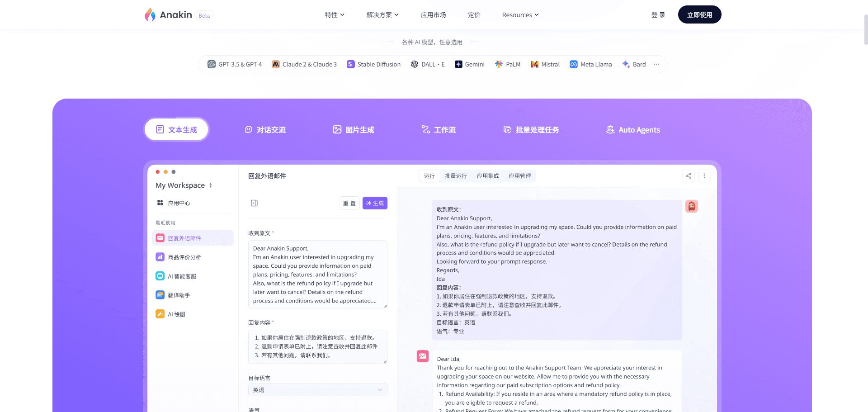The image size is (868, 412).
Task: Click the share icon in app header
Action: [689, 176]
